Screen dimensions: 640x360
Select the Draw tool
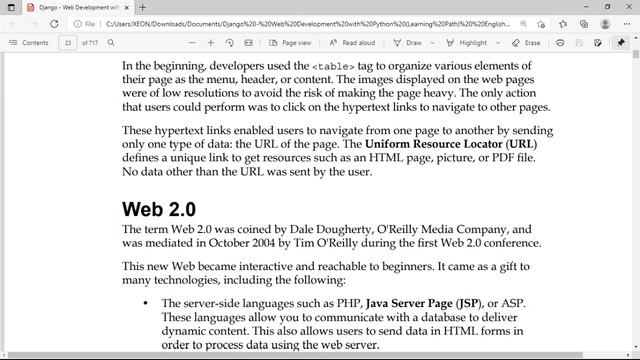(407, 43)
